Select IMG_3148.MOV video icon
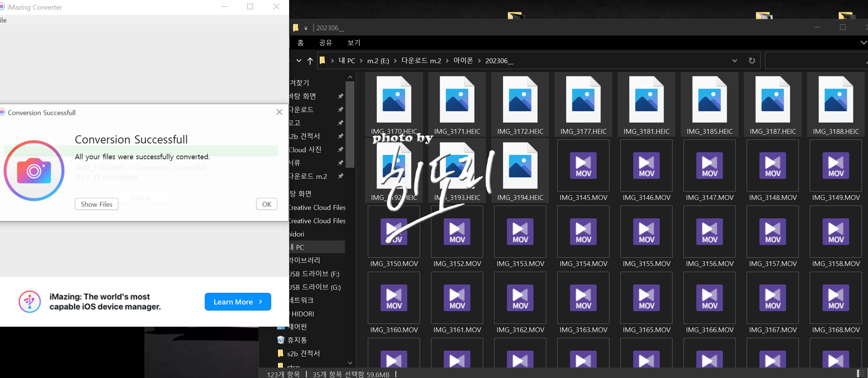 (x=773, y=166)
